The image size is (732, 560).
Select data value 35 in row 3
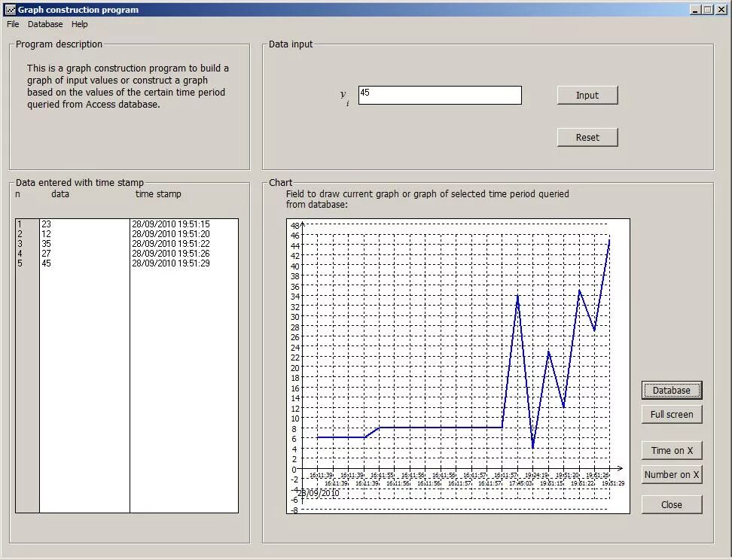(x=46, y=244)
